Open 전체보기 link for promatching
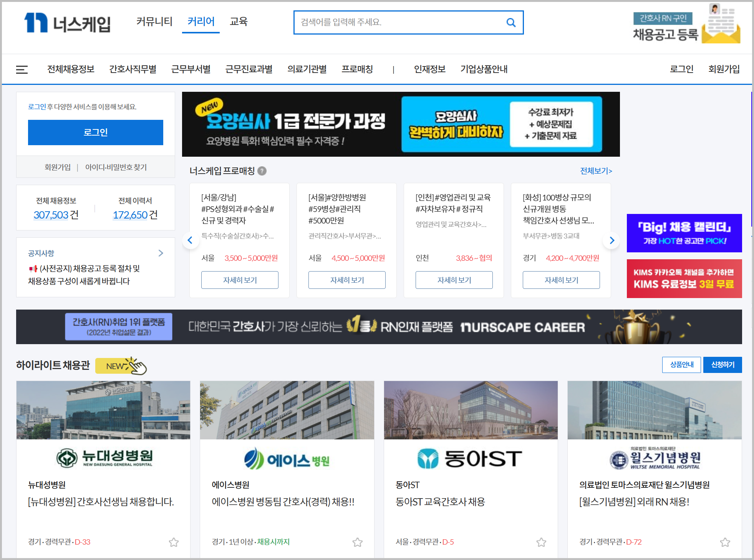The image size is (754, 560). [596, 171]
